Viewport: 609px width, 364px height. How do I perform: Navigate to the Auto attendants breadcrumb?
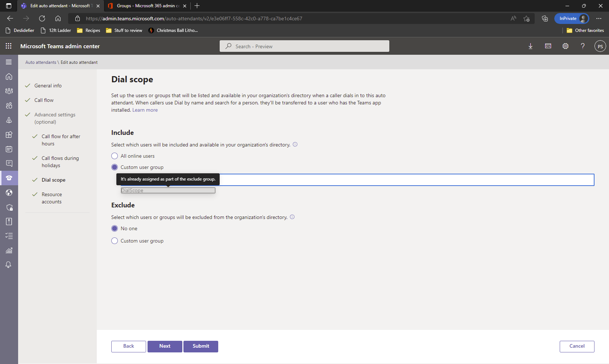[41, 62]
